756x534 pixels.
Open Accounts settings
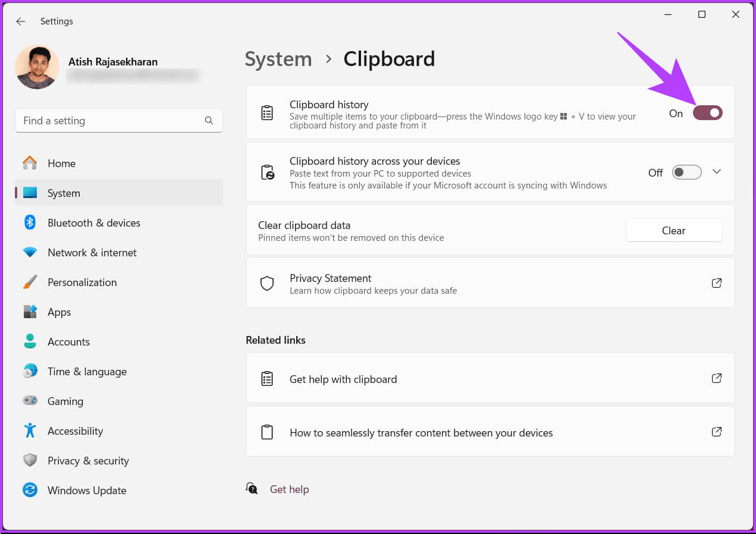click(119, 342)
